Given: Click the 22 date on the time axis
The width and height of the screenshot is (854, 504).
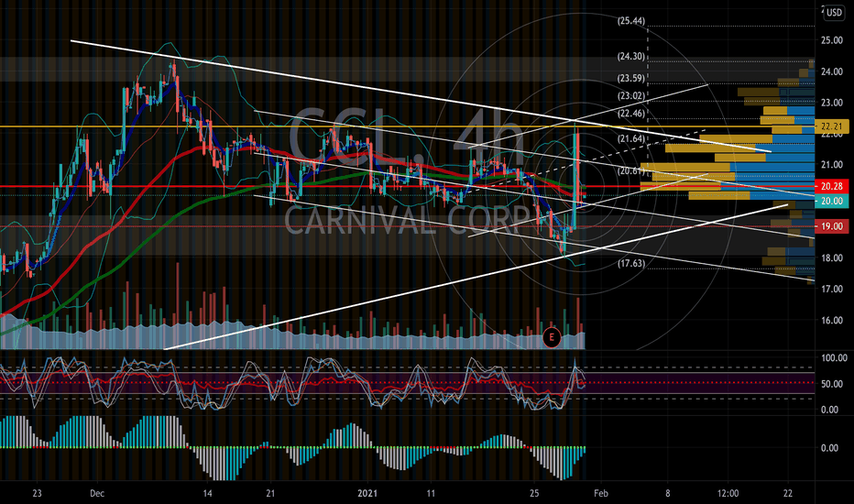Looking at the screenshot, I should [788, 494].
